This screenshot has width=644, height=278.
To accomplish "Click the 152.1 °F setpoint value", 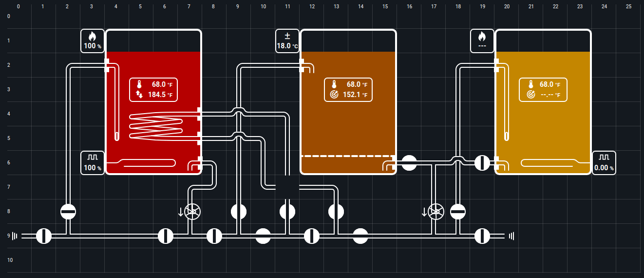I will click(356, 95).
